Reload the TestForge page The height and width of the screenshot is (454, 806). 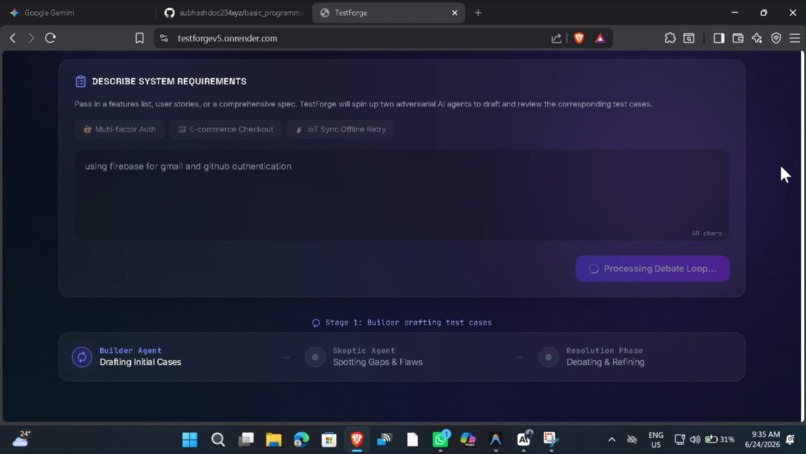pos(50,38)
